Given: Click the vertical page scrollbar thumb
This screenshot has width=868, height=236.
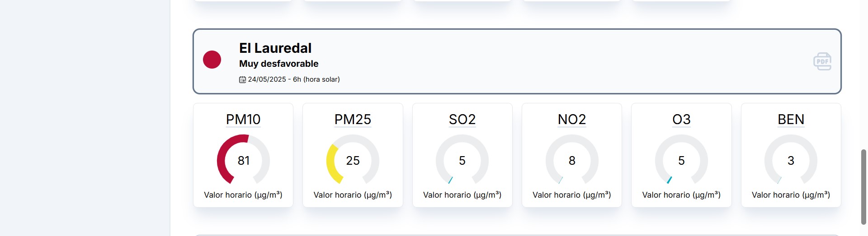Looking at the screenshot, I should pos(863,187).
